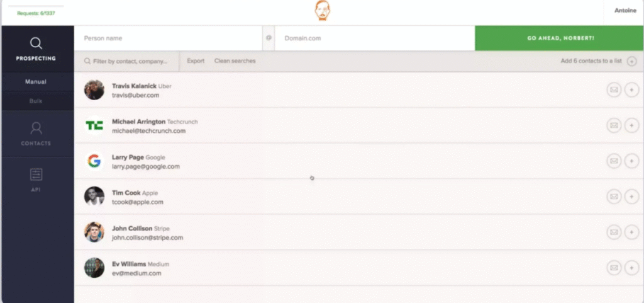644x303 pixels.
Task: Focus the Domain.com input field
Action: (x=374, y=38)
